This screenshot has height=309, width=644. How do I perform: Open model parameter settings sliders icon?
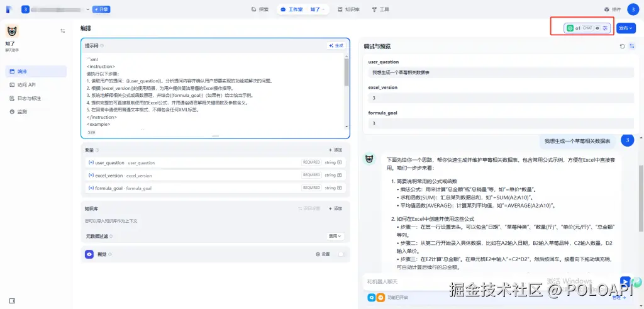[x=605, y=28]
